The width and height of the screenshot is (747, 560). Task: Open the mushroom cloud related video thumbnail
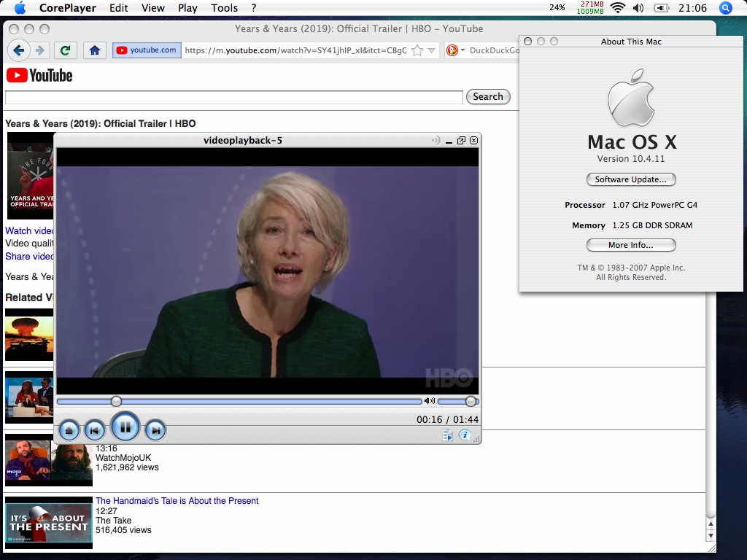pyautogui.click(x=29, y=335)
